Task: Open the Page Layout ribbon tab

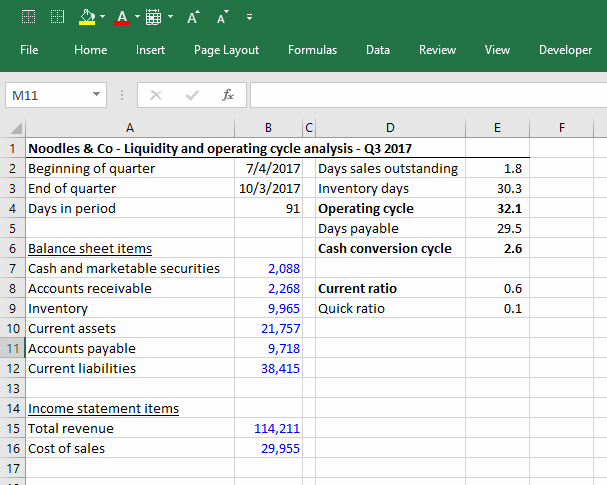Action: 226,50
